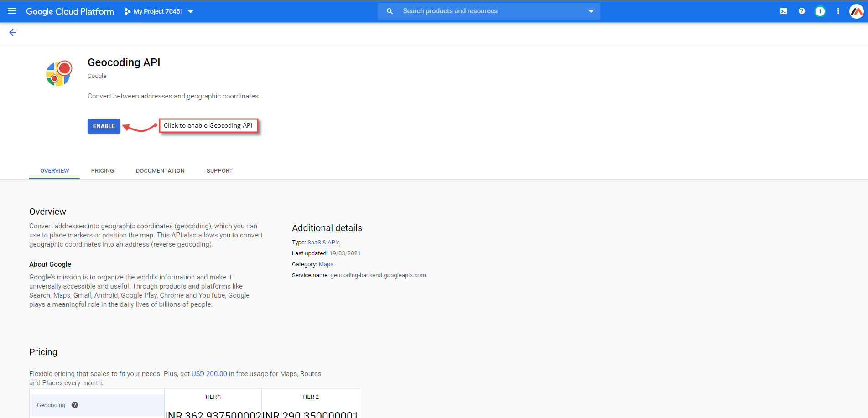Click the Google Cloud Platform logo text
Image resolution: width=868 pixels, height=418 pixels.
click(x=70, y=11)
